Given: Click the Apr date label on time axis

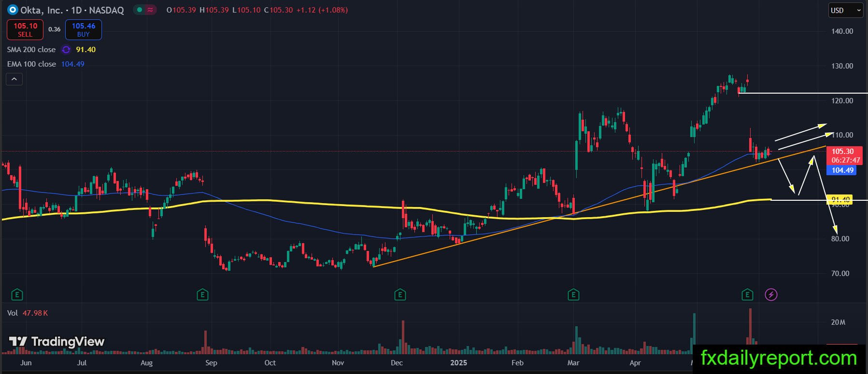Looking at the screenshot, I should (635, 363).
